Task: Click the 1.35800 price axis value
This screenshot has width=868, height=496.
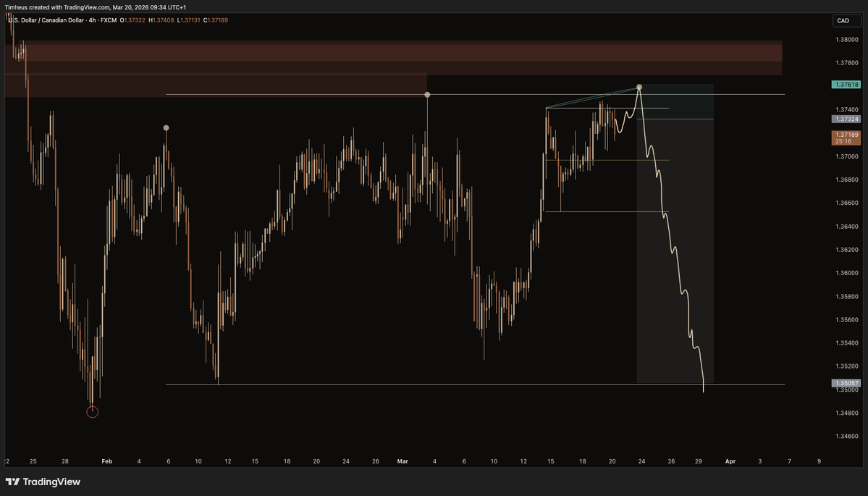Action: click(847, 297)
